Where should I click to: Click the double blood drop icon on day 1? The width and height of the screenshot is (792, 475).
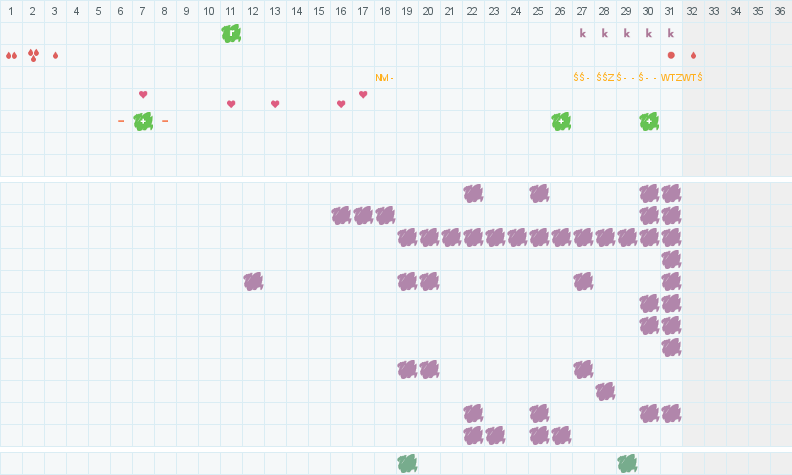click(x=11, y=55)
